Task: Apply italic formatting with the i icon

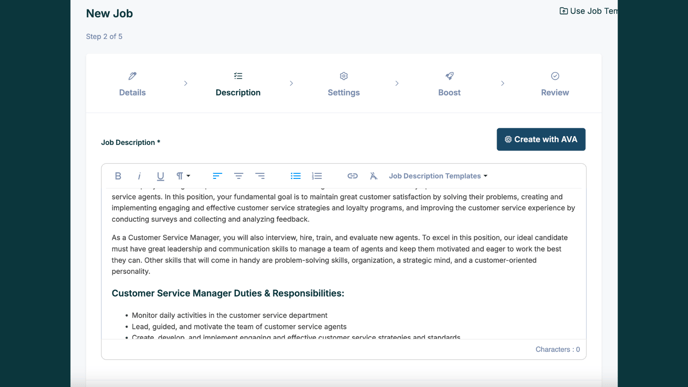Action: coord(139,176)
